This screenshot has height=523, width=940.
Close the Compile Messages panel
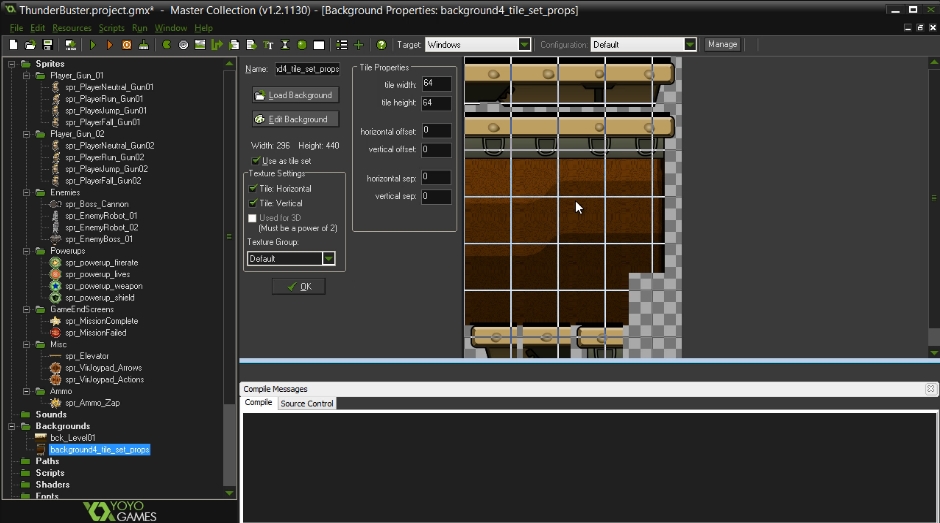[x=930, y=389]
